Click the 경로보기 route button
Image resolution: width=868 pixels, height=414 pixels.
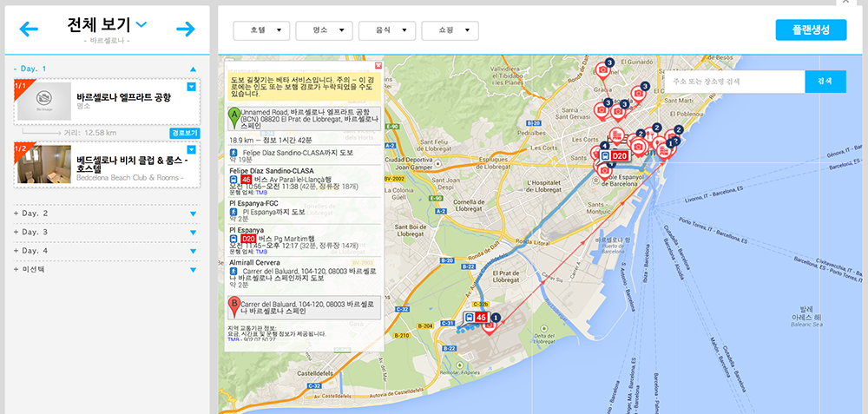(184, 134)
